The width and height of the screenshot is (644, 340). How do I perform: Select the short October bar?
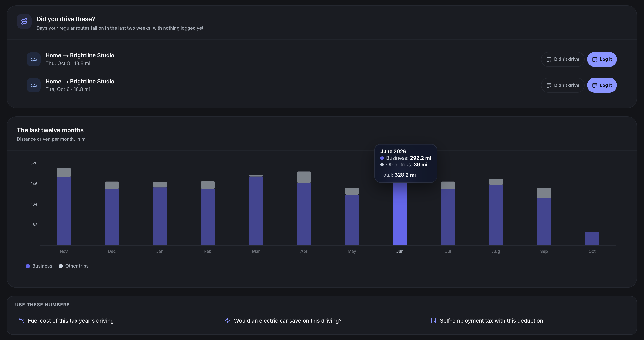point(592,238)
